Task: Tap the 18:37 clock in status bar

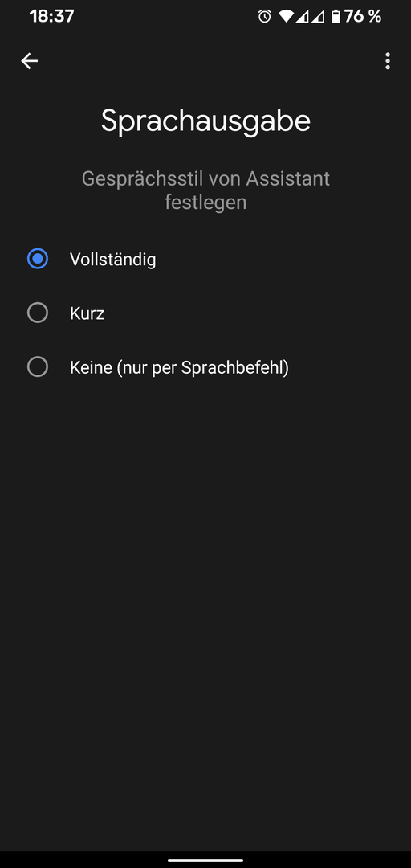Action: tap(52, 17)
